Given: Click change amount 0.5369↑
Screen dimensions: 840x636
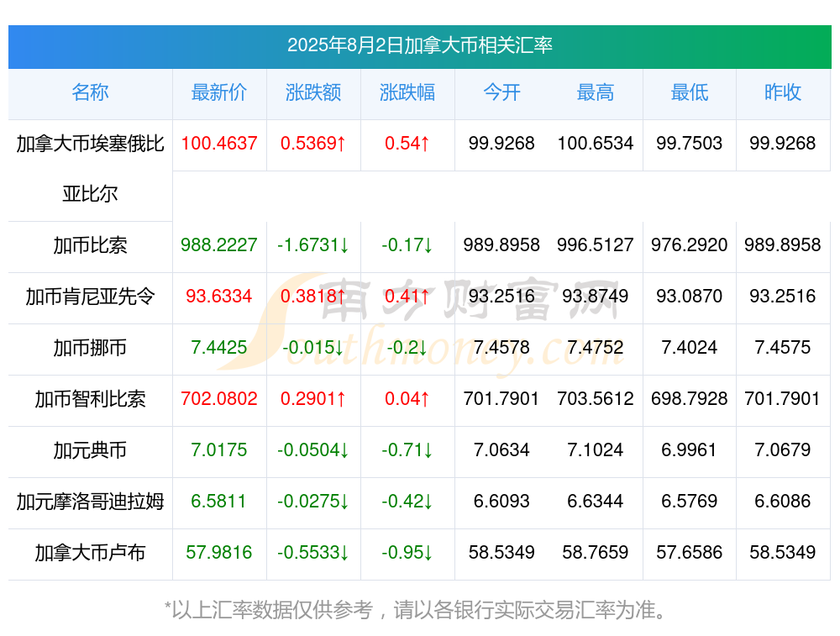Looking at the screenshot, I should (313, 144).
